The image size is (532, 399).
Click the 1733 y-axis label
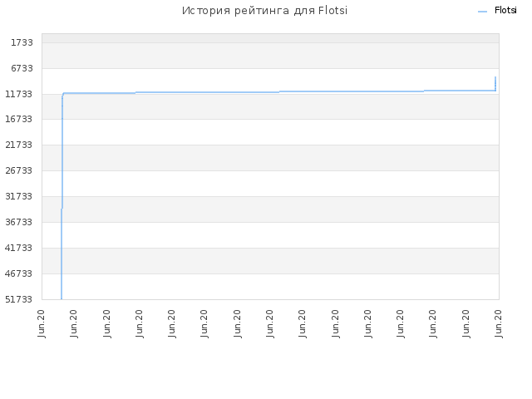coord(22,42)
